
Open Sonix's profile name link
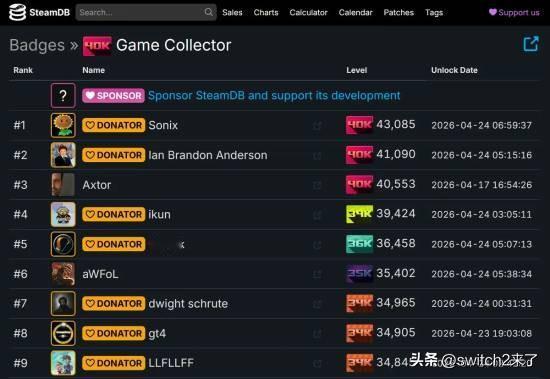[163, 125]
